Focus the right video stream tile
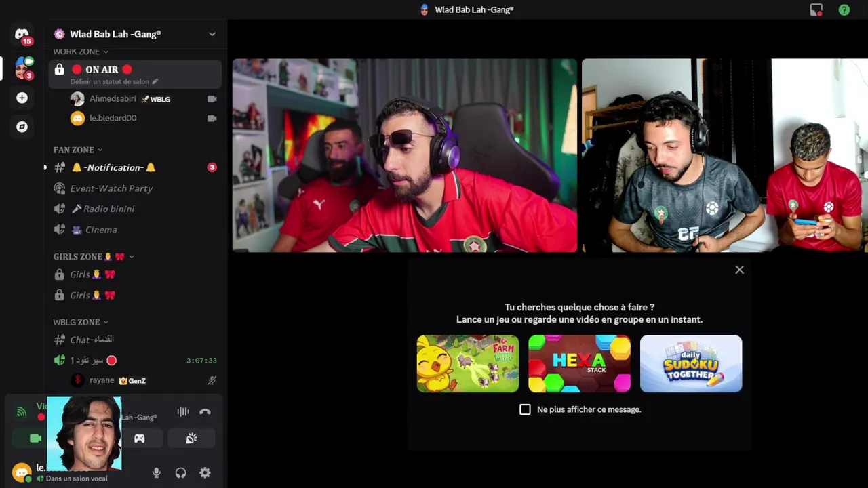The height and width of the screenshot is (488, 868). [725, 155]
